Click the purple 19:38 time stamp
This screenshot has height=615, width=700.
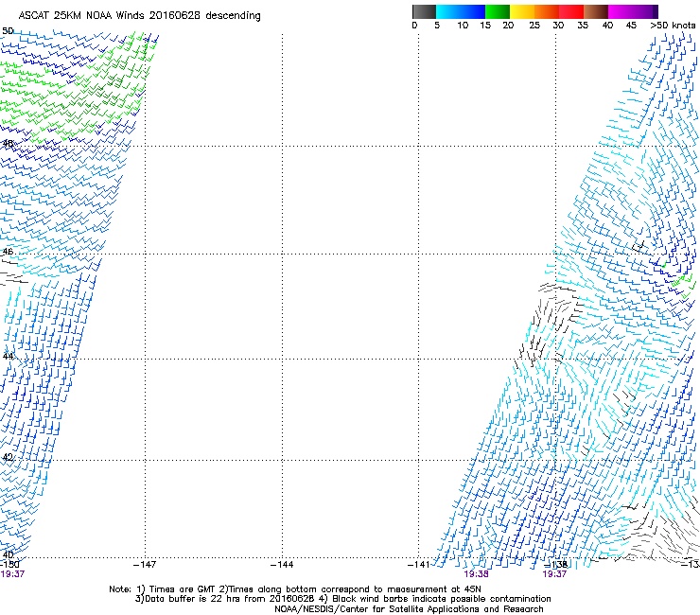477,574
